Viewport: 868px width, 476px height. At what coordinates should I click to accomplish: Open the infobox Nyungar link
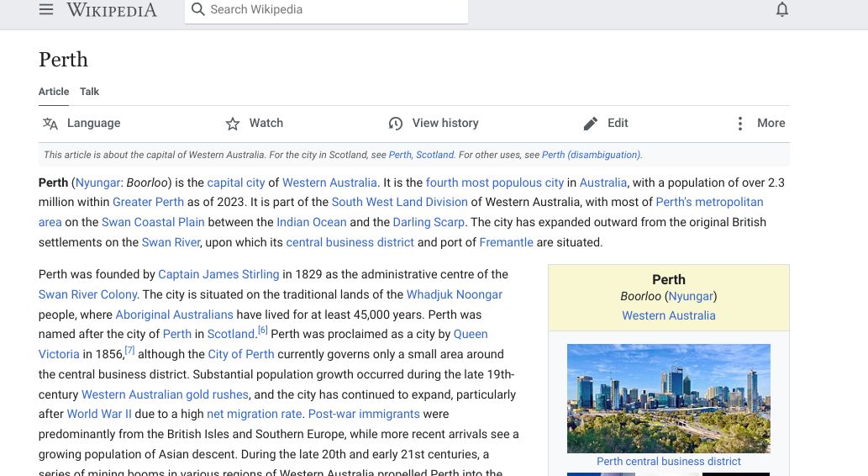point(691,297)
